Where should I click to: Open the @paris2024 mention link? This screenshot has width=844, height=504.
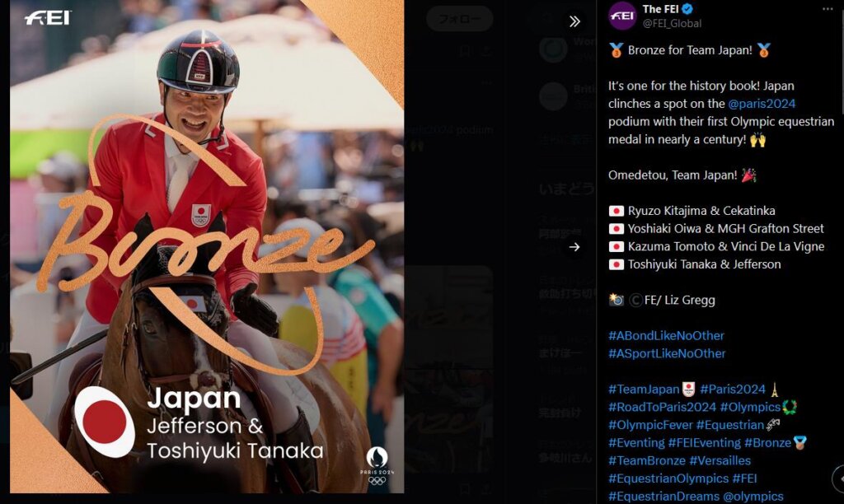tap(761, 104)
